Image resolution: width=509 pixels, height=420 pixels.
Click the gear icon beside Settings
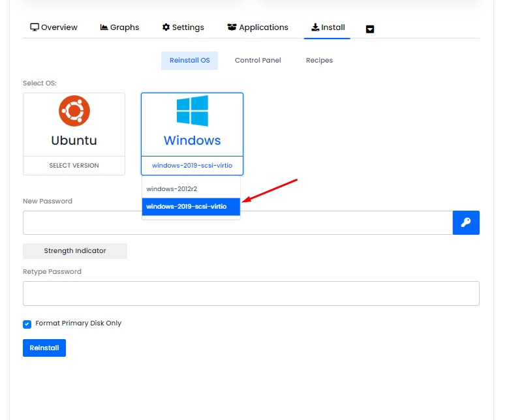click(166, 27)
